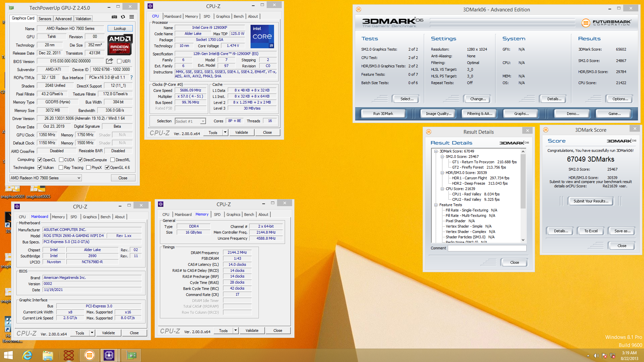Toggle the UEFI checkbox

119,61
